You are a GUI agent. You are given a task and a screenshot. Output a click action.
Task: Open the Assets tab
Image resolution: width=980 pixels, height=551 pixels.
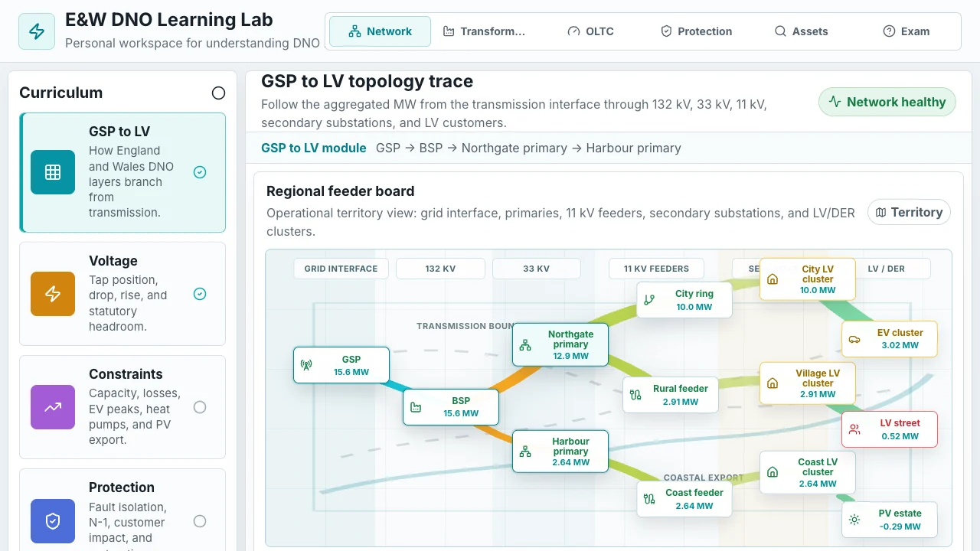801,31
